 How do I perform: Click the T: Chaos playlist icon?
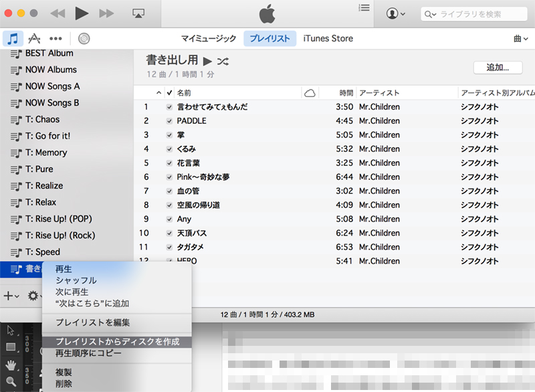[16, 120]
